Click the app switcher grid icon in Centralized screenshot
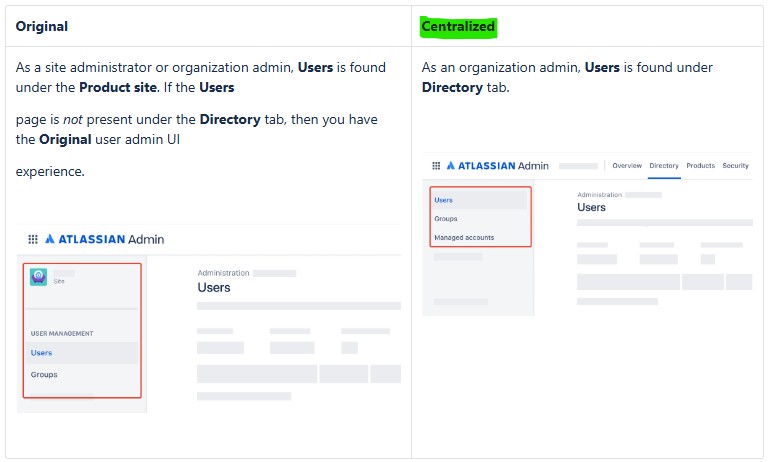The height and width of the screenshot is (462, 768). pyautogui.click(x=436, y=165)
